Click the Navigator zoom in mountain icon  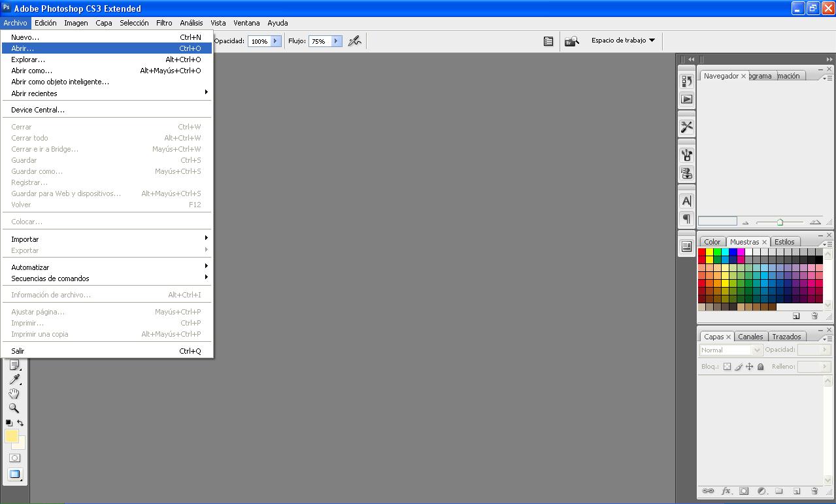tap(814, 222)
